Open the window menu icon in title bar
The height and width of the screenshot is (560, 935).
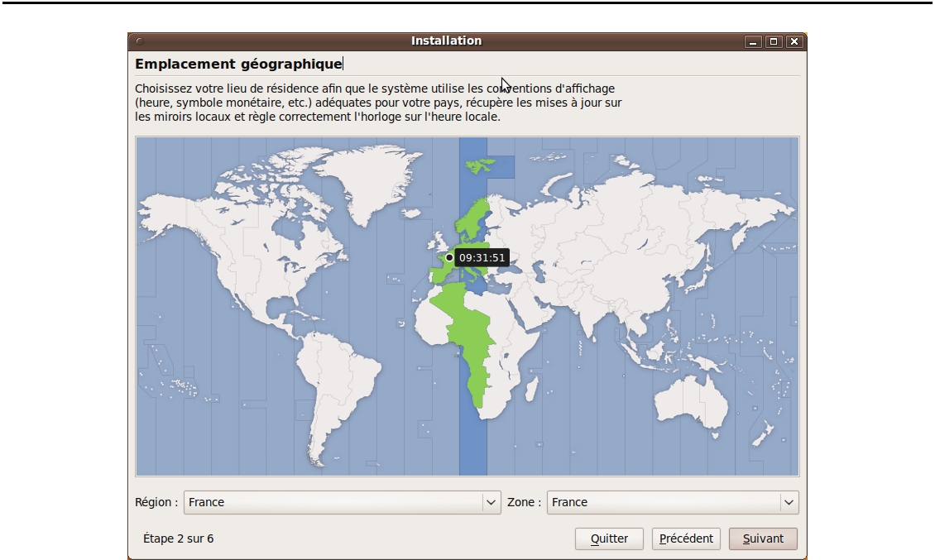pos(139,41)
